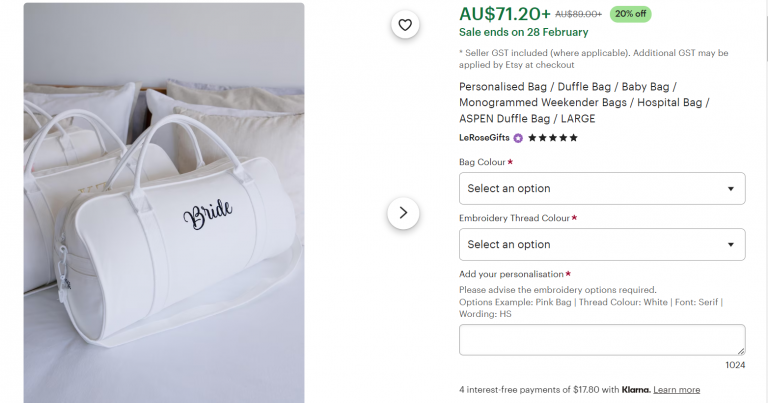Image resolution: width=768 pixels, height=403 pixels.
Task: Click the Embroidery Thread Colour dropdown arrow
Action: 731,244
